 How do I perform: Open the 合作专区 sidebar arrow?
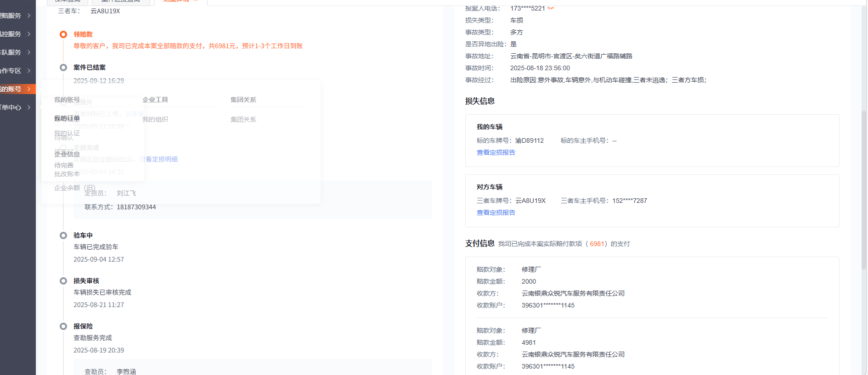[29, 71]
